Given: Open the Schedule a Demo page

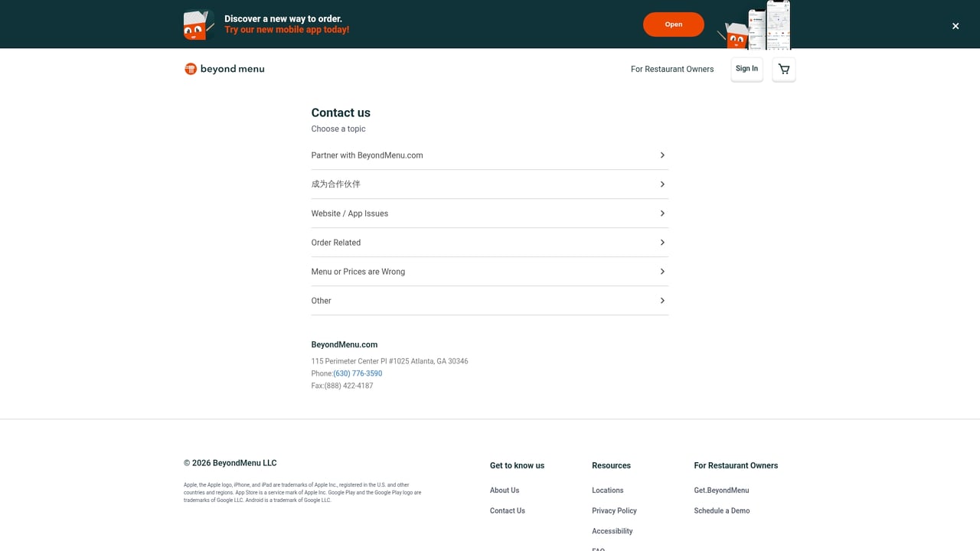Looking at the screenshot, I should [721, 510].
